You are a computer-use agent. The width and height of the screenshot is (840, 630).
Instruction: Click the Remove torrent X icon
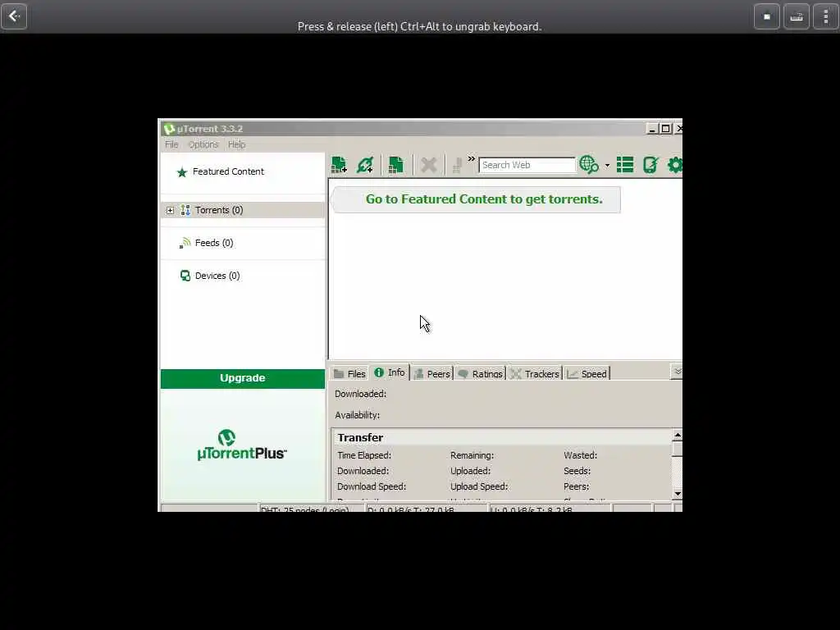[428, 165]
